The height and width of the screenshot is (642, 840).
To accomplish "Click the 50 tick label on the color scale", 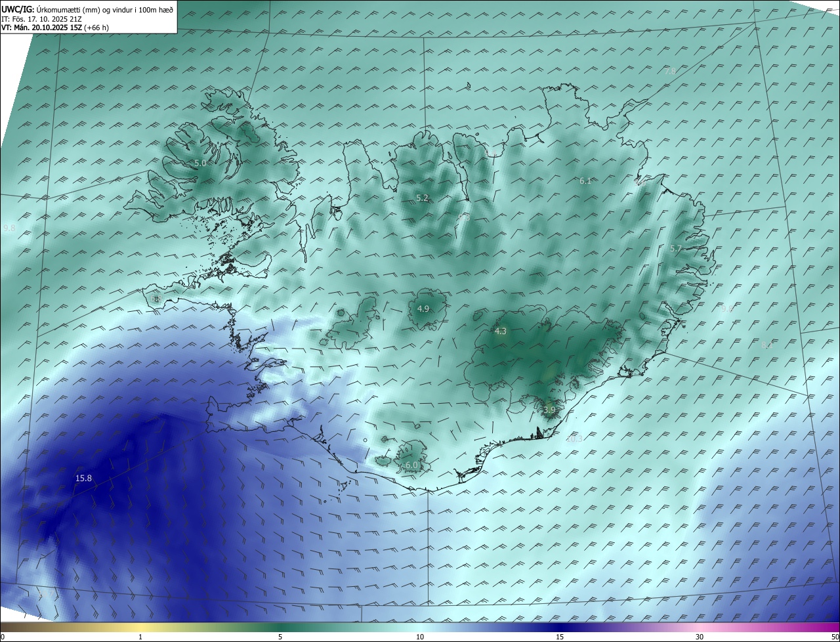I will pyautogui.click(x=835, y=637).
